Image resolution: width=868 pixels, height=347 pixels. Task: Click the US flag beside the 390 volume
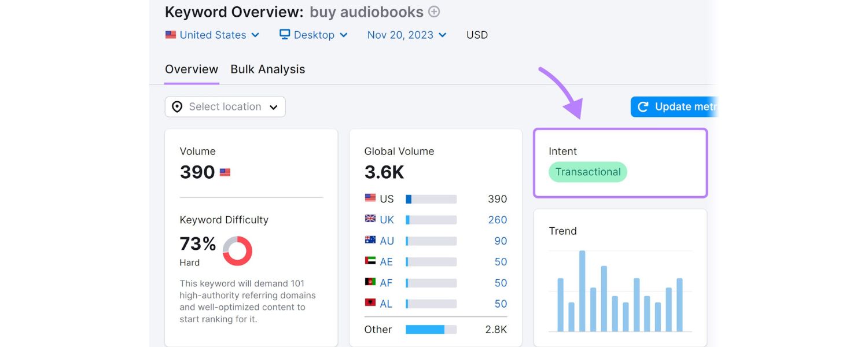click(225, 172)
